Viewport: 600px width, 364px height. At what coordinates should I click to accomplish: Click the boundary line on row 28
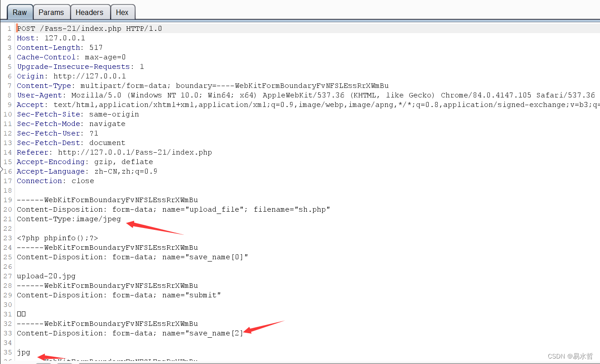tap(107, 286)
